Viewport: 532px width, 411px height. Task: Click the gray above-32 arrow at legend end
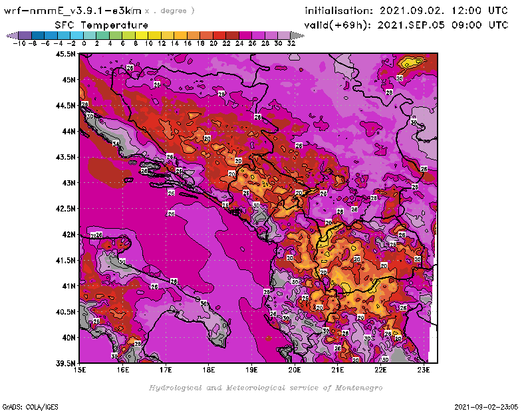point(297,35)
